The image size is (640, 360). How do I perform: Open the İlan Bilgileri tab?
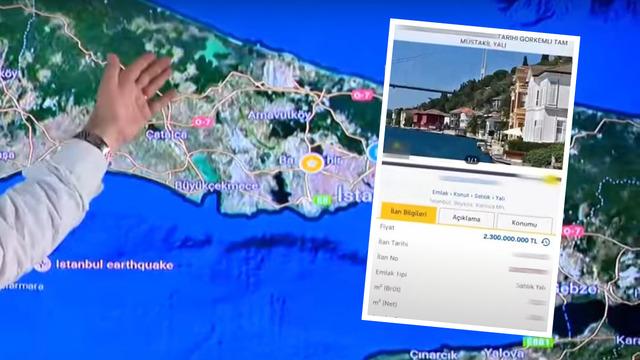(x=409, y=213)
